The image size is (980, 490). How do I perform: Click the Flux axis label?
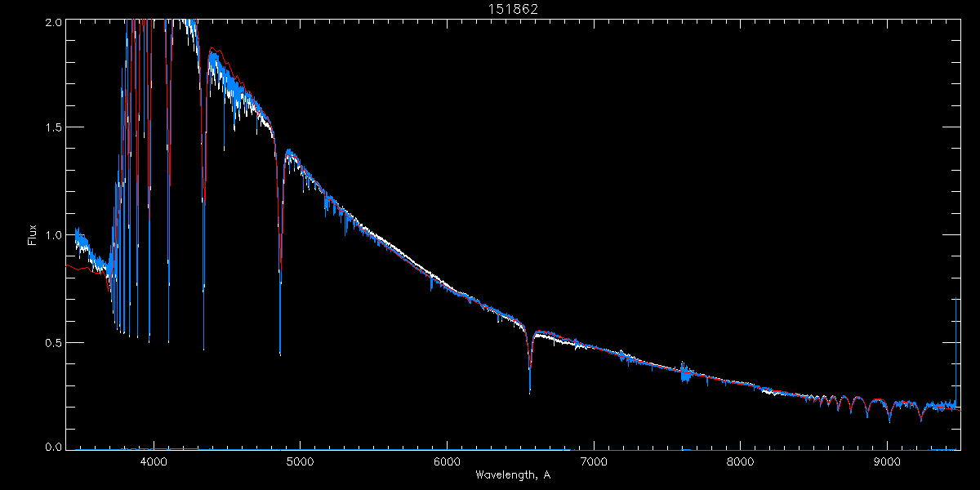pyautogui.click(x=32, y=235)
